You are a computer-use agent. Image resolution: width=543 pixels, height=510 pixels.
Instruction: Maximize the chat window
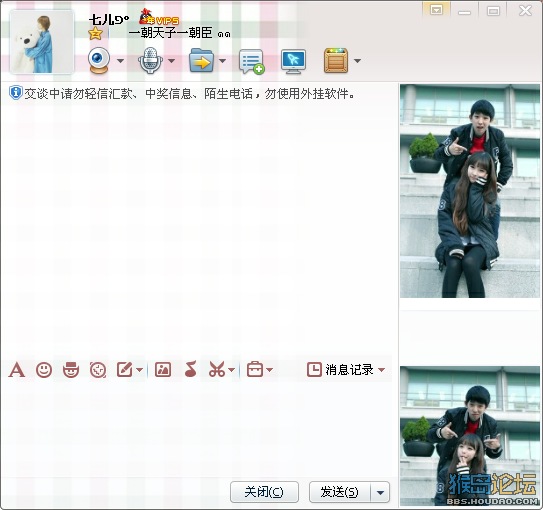point(493,11)
